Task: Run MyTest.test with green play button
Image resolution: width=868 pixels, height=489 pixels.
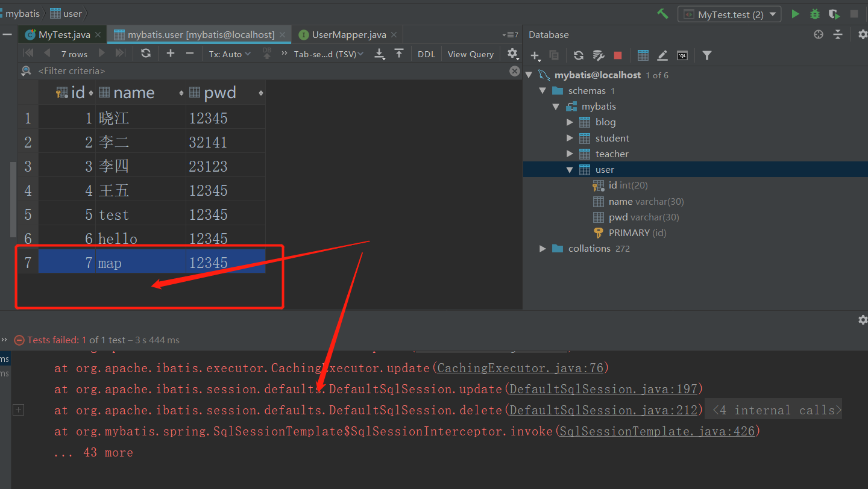Action: click(795, 14)
